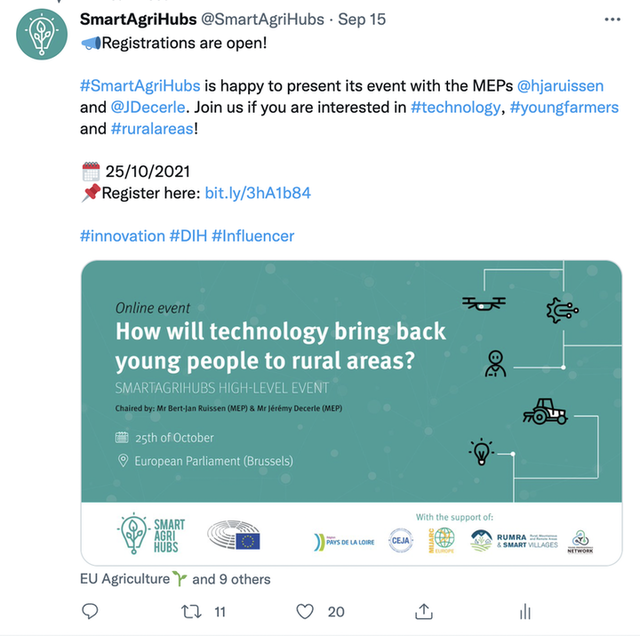
Task: Open the share upload icon
Action: click(424, 611)
